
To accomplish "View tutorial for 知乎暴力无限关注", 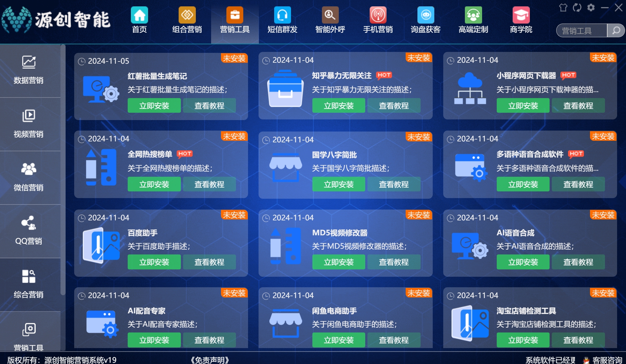I will pyautogui.click(x=394, y=106).
